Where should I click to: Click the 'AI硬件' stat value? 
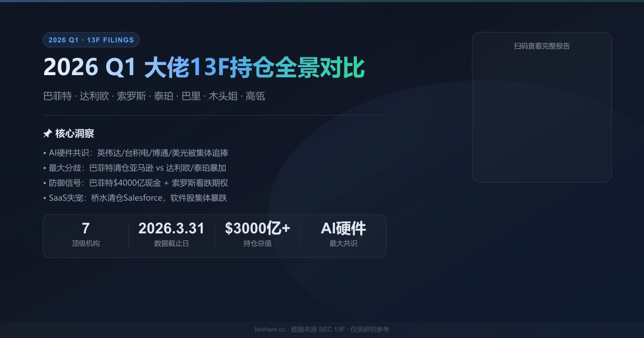pyautogui.click(x=343, y=229)
